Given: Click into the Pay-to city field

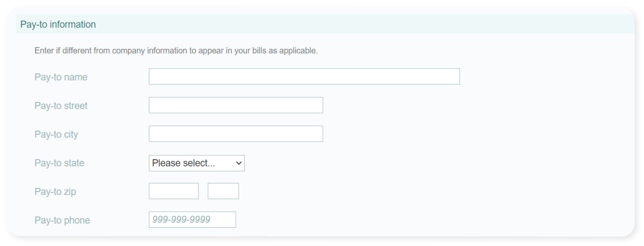Looking at the screenshot, I should point(236,134).
